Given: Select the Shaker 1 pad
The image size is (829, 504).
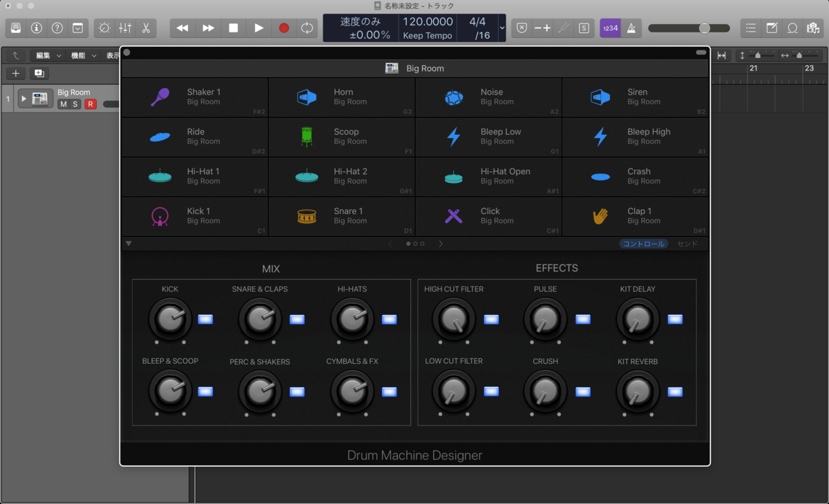Looking at the screenshot, I should (x=195, y=97).
